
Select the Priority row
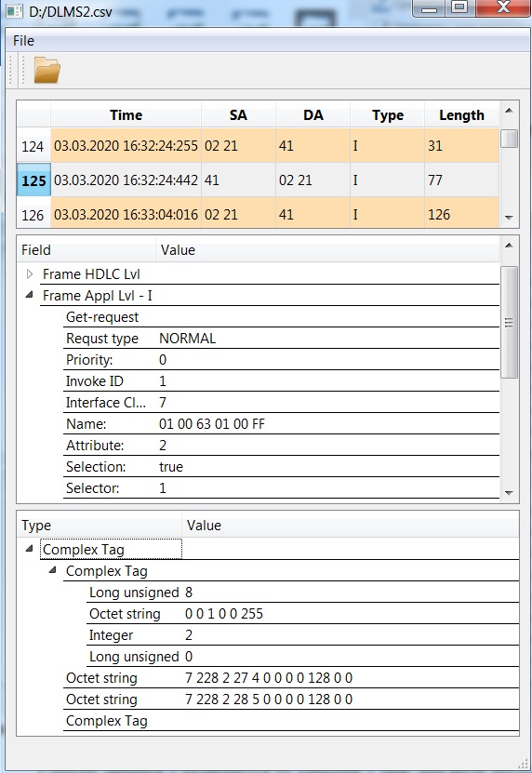281,359
